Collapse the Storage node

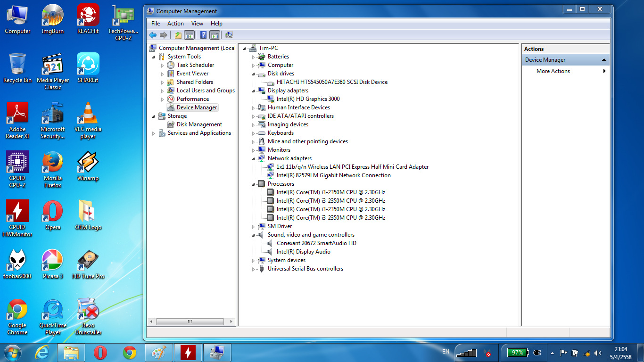click(153, 116)
